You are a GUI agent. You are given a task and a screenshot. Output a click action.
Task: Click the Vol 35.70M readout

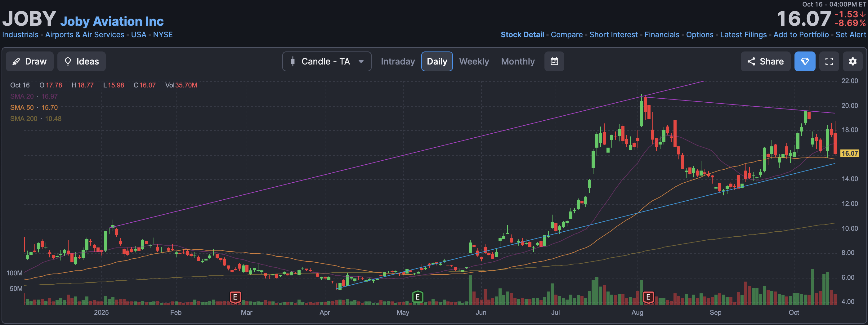pyautogui.click(x=181, y=85)
